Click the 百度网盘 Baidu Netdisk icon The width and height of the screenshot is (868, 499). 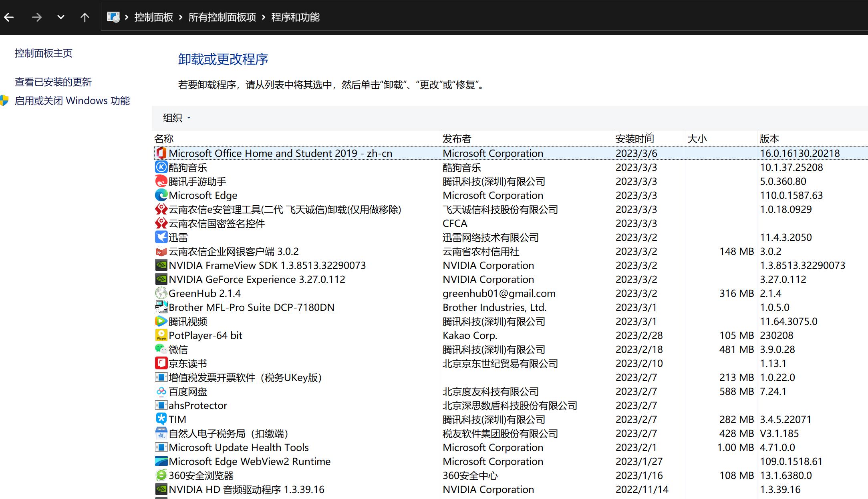click(x=161, y=391)
